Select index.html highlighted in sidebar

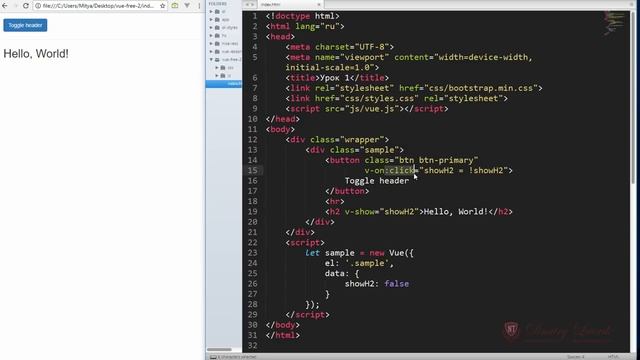(x=224, y=84)
